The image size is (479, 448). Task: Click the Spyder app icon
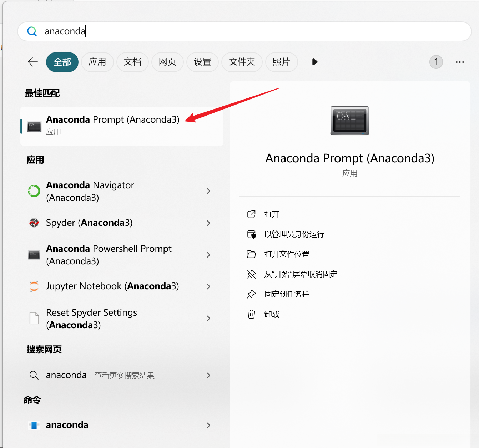34,223
